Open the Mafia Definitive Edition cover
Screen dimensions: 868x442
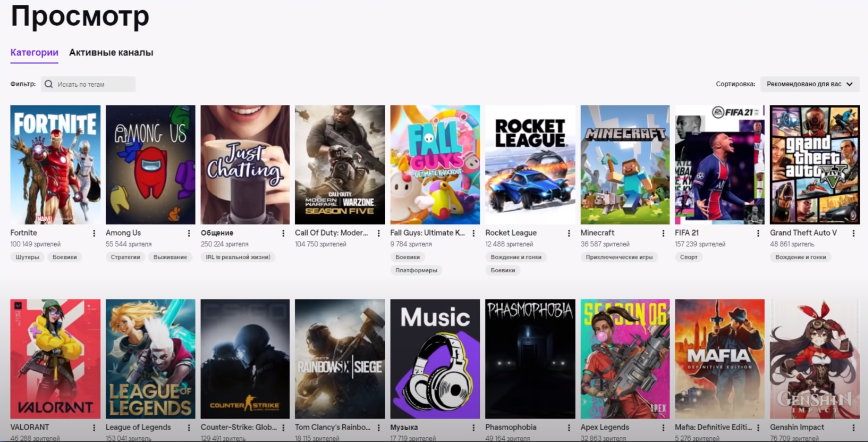(x=720, y=359)
